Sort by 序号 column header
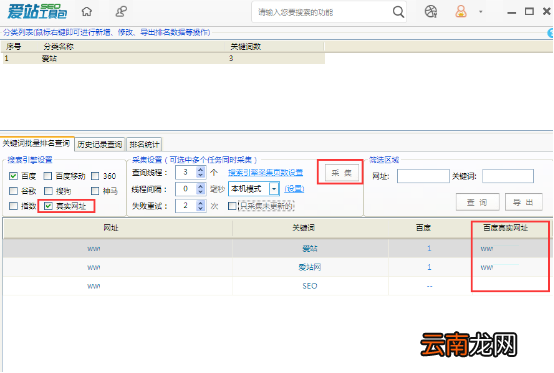Viewport: 554px width, 373px height. [13, 47]
